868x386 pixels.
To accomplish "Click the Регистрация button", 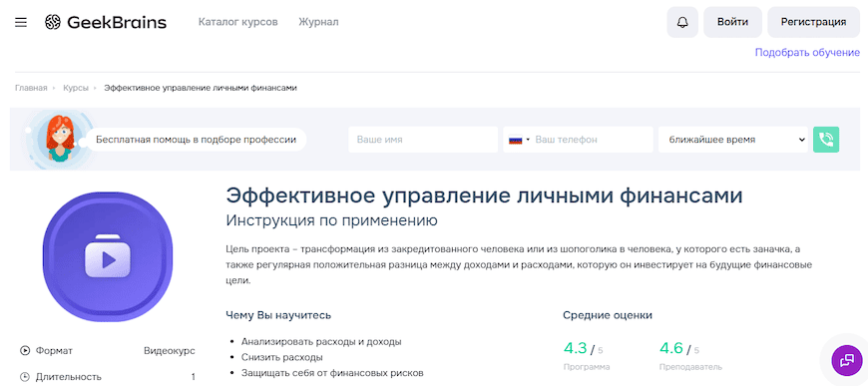I will [x=814, y=22].
